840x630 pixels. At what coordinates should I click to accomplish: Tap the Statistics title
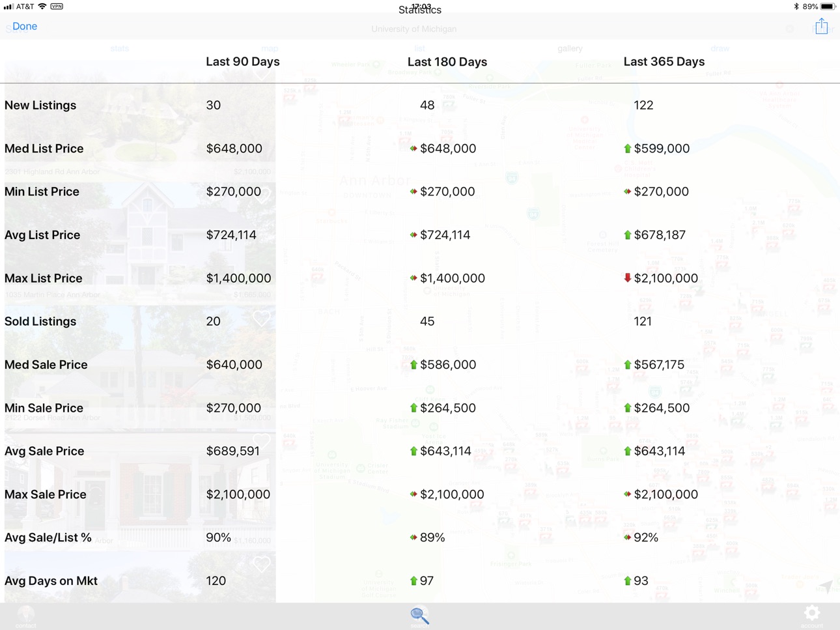(x=420, y=10)
